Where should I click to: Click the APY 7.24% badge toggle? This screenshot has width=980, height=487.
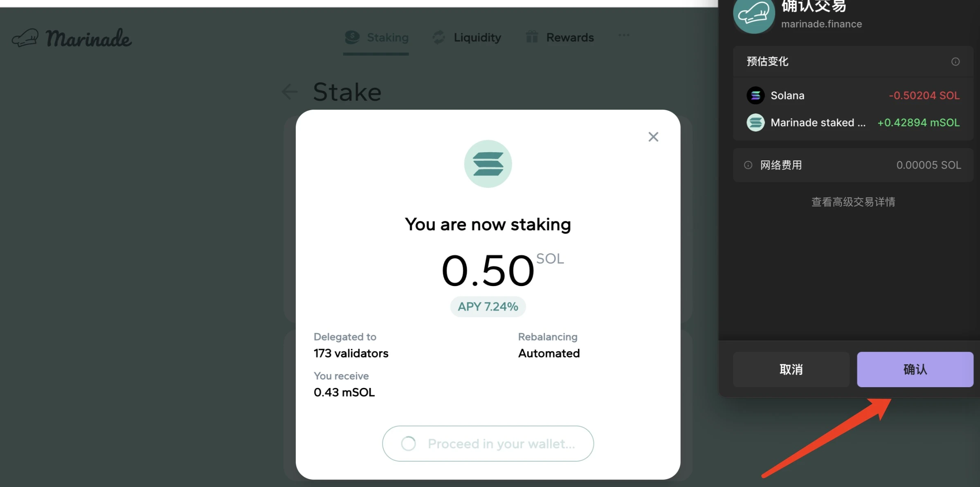click(x=488, y=307)
